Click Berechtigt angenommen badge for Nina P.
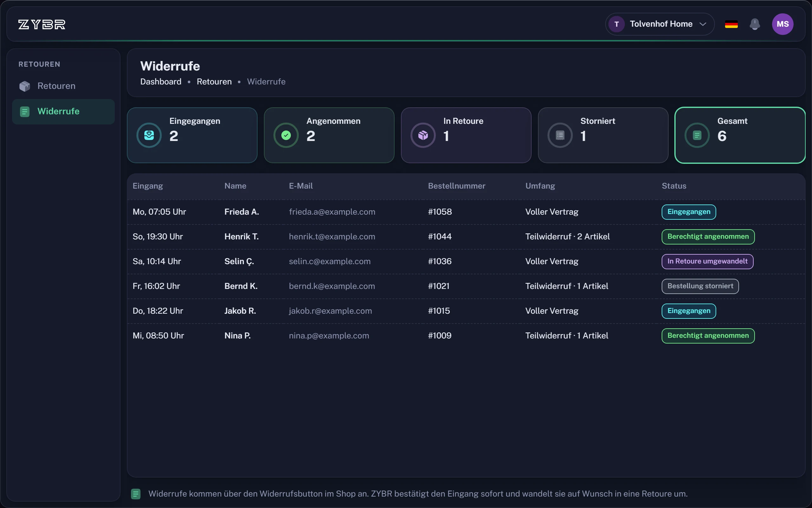The image size is (812, 508). coord(708,336)
